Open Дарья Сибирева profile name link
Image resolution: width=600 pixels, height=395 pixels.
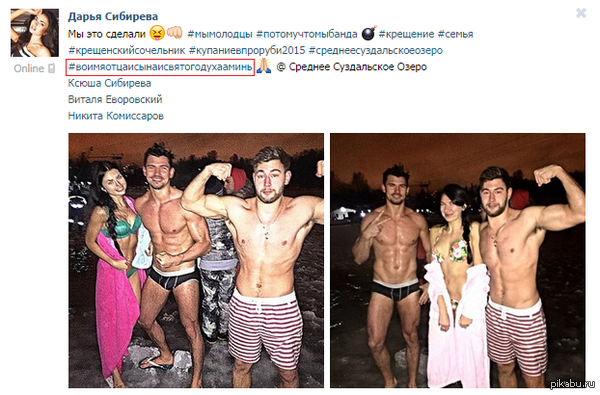pos(113,16)
